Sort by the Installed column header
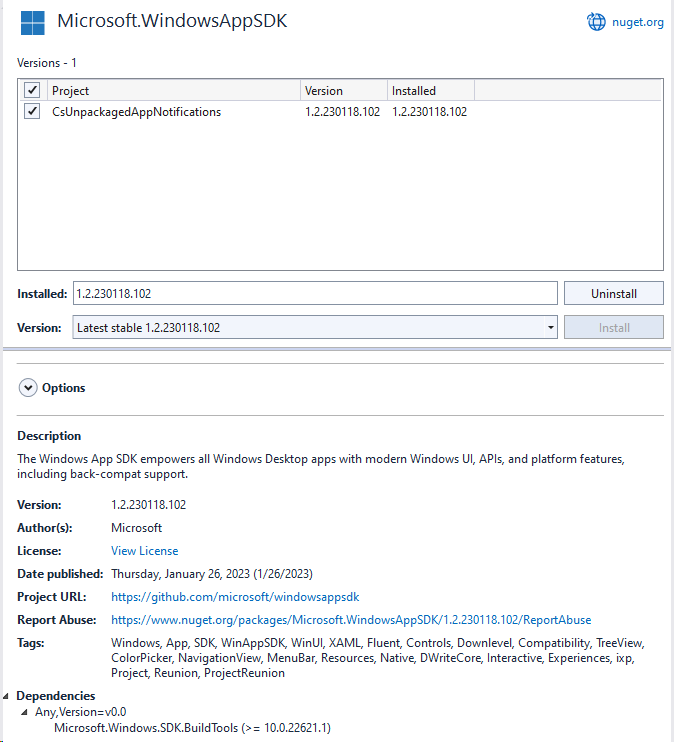The image size is (674, 742). pos(431,90)
